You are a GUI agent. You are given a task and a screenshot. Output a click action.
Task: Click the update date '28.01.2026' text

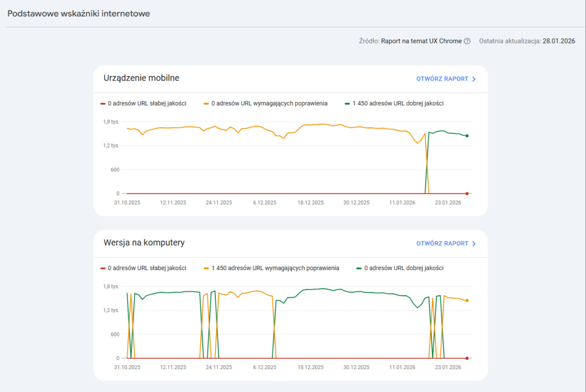(558, 41)
